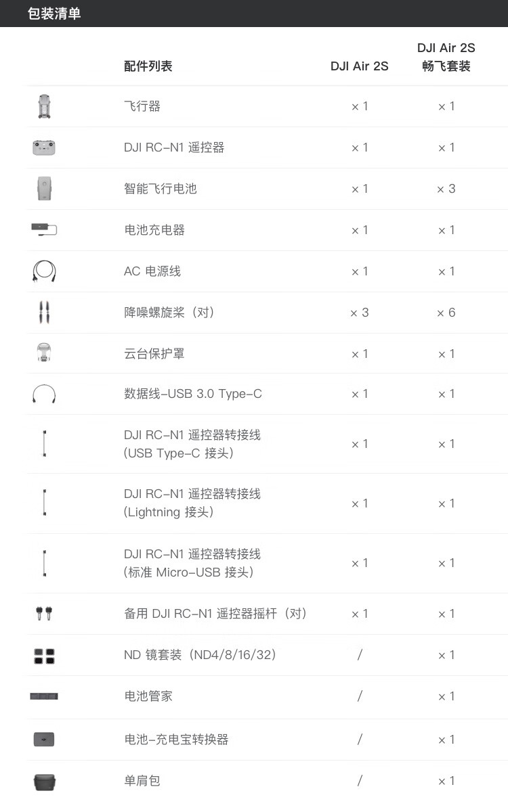
Task: Click the Lightning connector RC cable icon
Action: click(44, 503)
